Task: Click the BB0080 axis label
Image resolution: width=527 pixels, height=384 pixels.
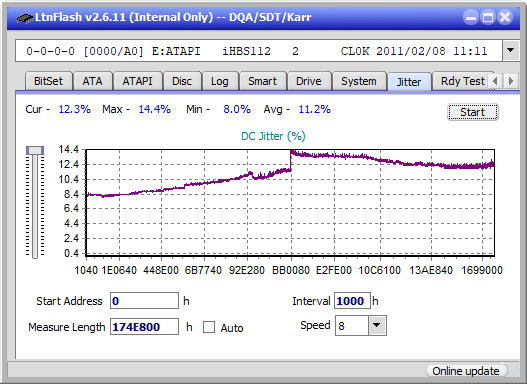Action: (291, 270)
